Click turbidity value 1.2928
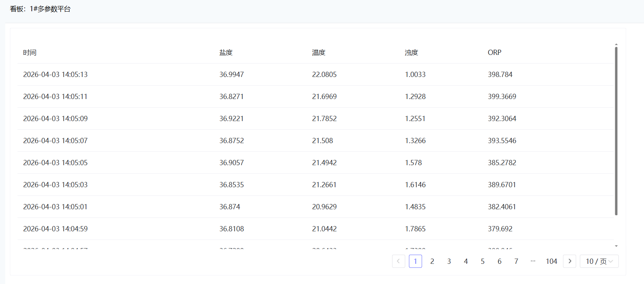The height and width of the screenshot is (284, 644). tap(415, 96)
